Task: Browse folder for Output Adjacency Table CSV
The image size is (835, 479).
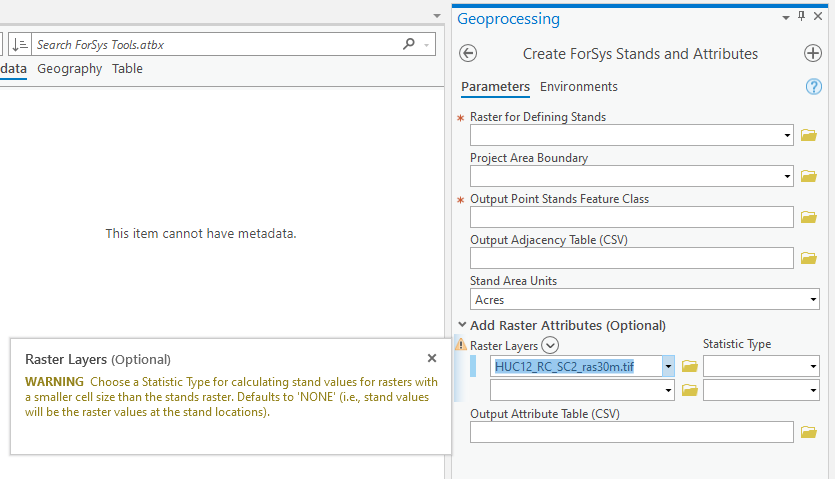Action: pos(809,258)
